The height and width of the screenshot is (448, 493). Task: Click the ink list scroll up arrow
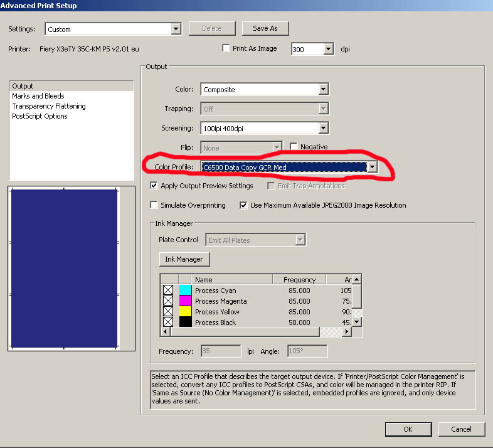coord(356,279)
